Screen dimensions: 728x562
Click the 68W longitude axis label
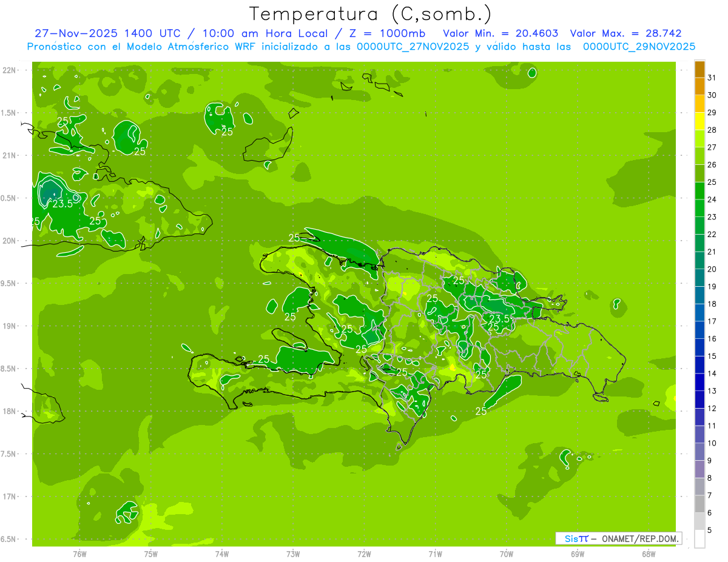point(648,554)
